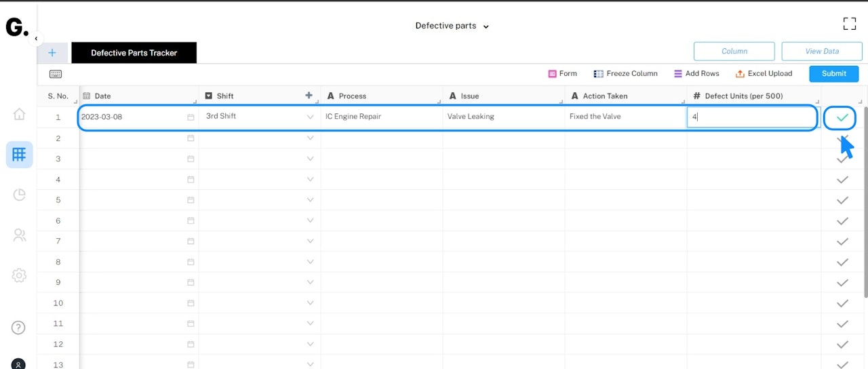868x369 pixels.
Task: Open the settings gear in sidebar
Action: point(19,275)
